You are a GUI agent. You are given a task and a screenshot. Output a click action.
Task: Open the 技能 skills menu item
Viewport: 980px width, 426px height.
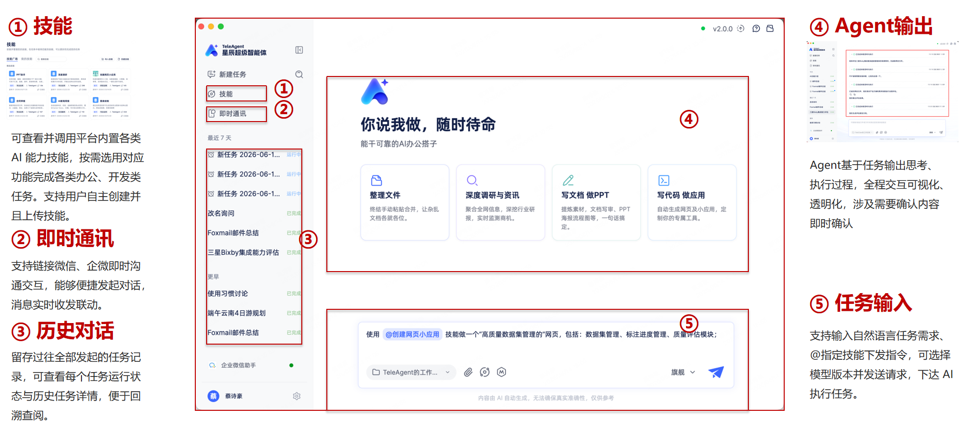pos(237,94)
